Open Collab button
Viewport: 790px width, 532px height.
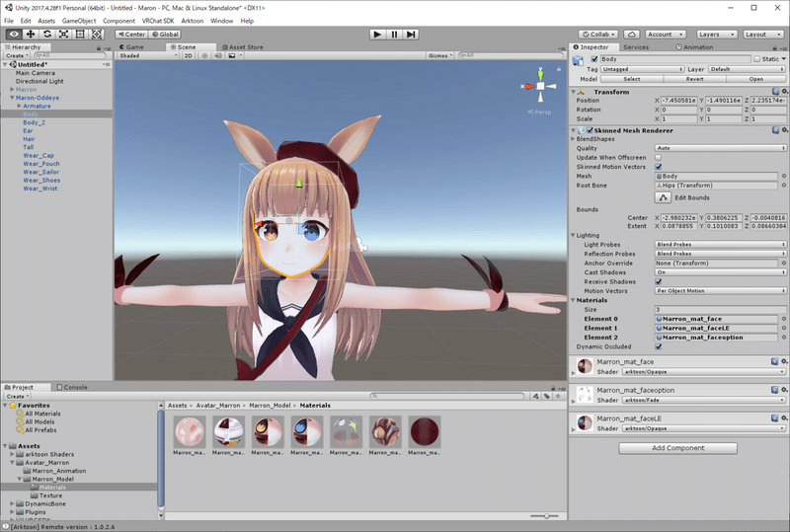[598, 35]
